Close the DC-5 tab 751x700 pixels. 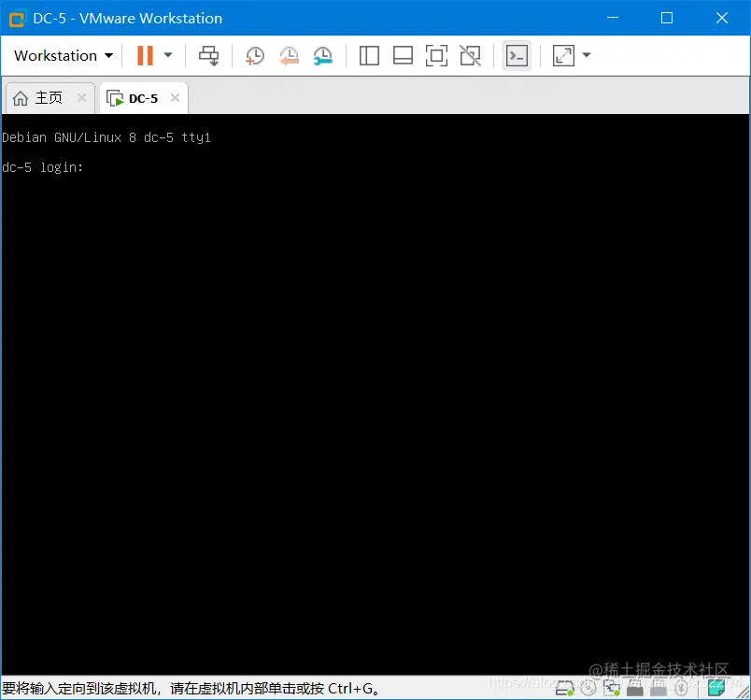pos(176,98)
